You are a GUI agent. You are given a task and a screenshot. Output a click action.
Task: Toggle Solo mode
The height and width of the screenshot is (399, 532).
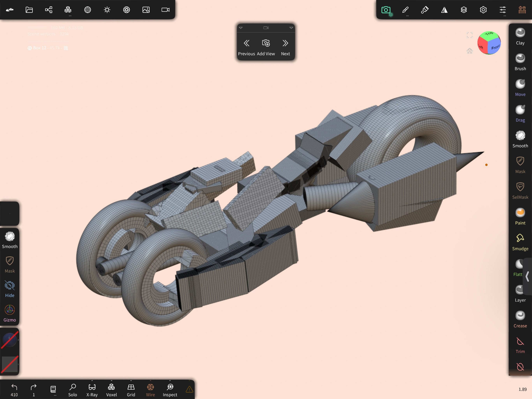click(73, 390)
